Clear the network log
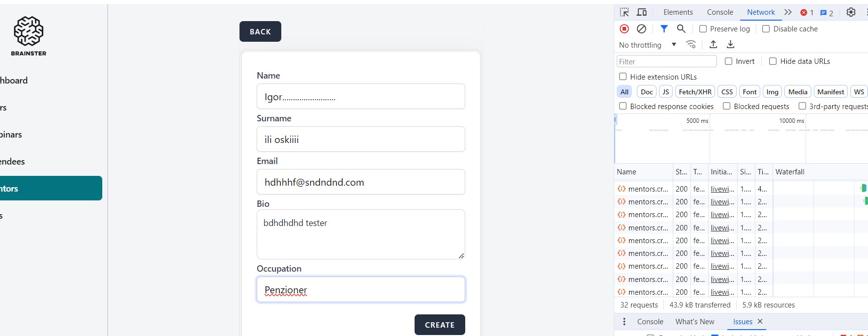 click(641, 29)
